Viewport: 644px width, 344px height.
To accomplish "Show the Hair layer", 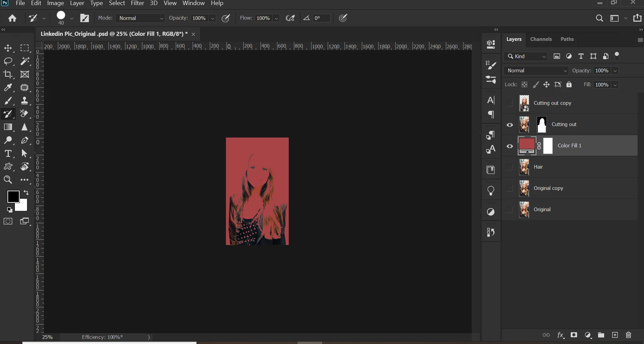I will click(x=510, y=167).
